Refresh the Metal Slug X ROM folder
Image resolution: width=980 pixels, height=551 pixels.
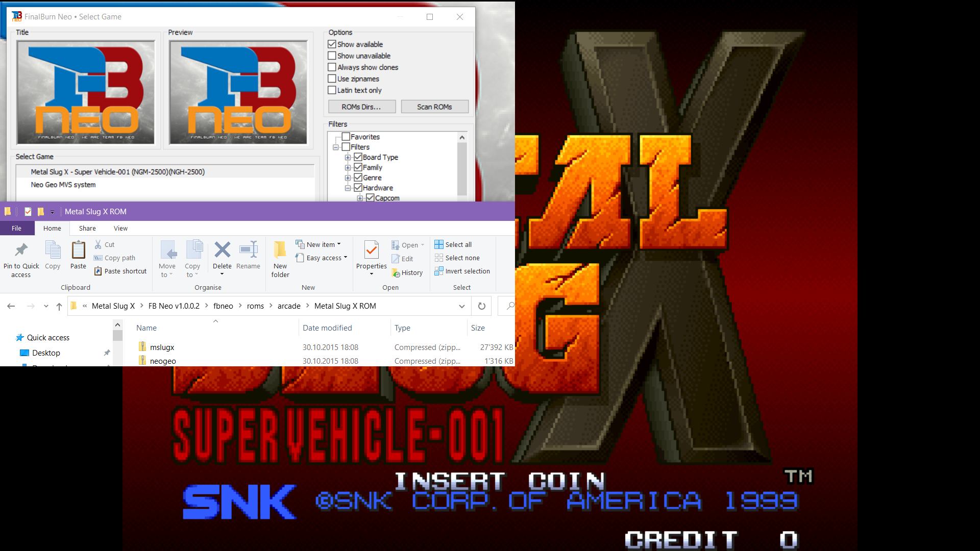(x=481, y=306)
